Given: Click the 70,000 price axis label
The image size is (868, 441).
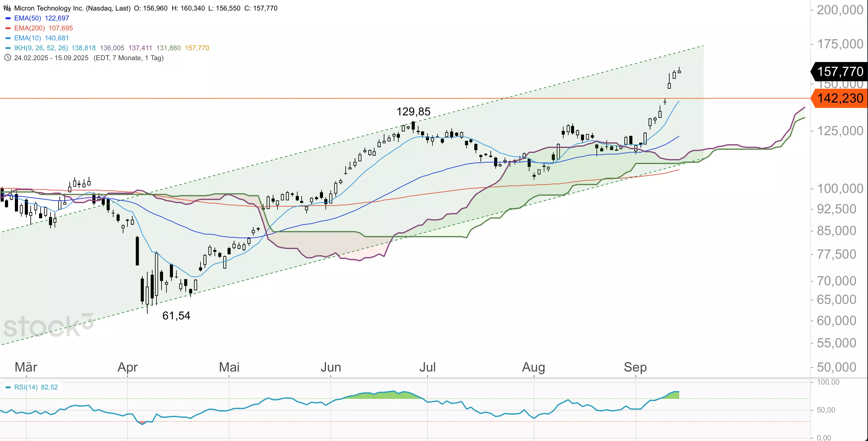Looking at the screenshot, I should pyautogui.click(x=836, y=281).
